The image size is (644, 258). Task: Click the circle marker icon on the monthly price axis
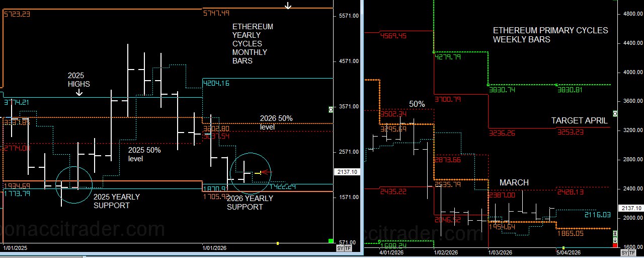[x=331, y=109]
